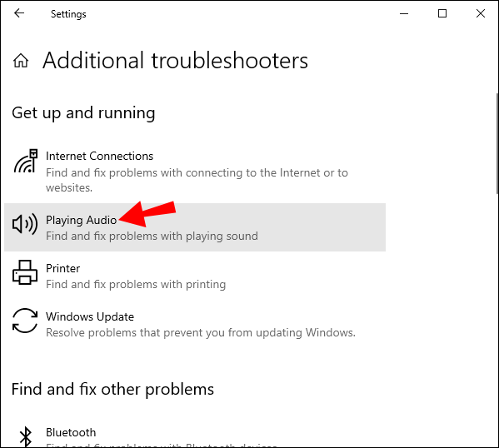Open the Printer troubleshooter entry

click(x=195, y=276)
